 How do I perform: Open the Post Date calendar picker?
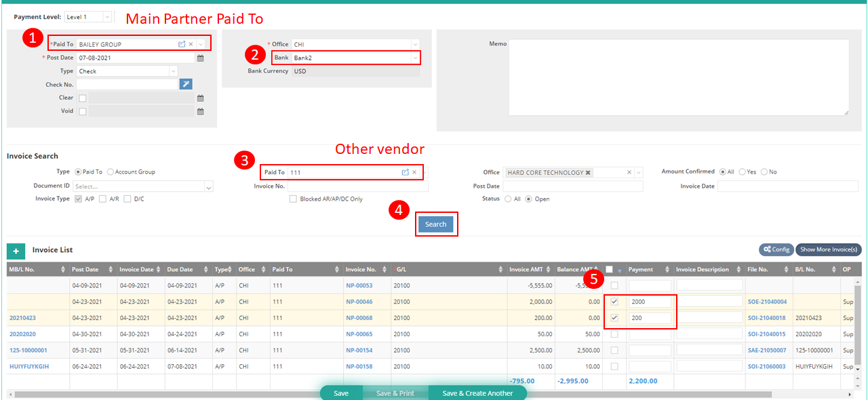point(200,58)
